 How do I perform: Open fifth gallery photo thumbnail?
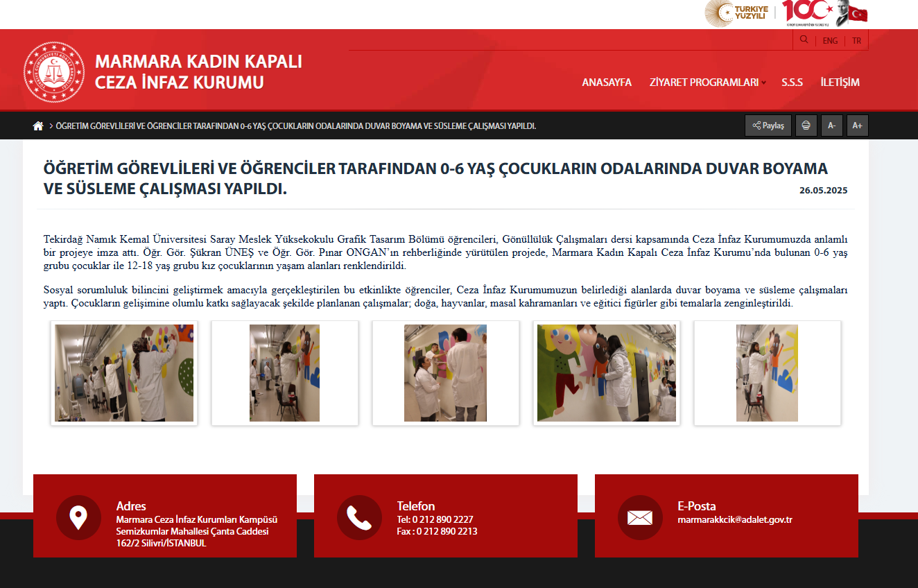click(x=768, y=373)
